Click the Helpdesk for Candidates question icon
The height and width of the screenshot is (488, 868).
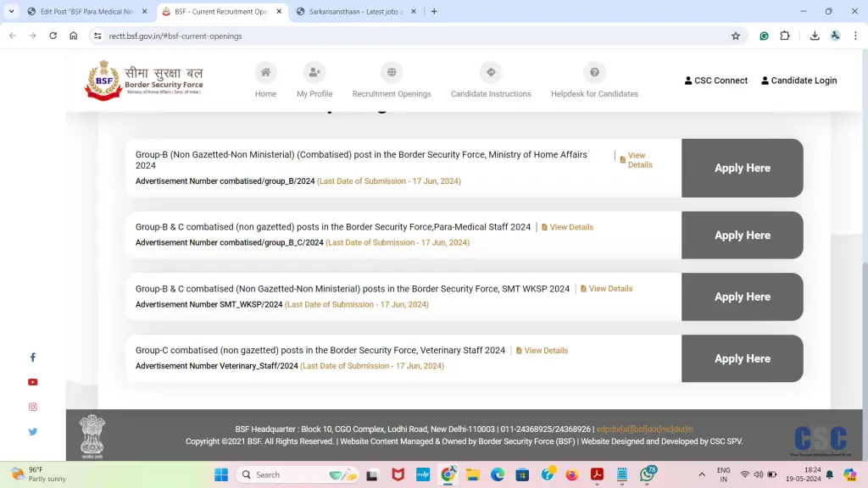[594, 73]
